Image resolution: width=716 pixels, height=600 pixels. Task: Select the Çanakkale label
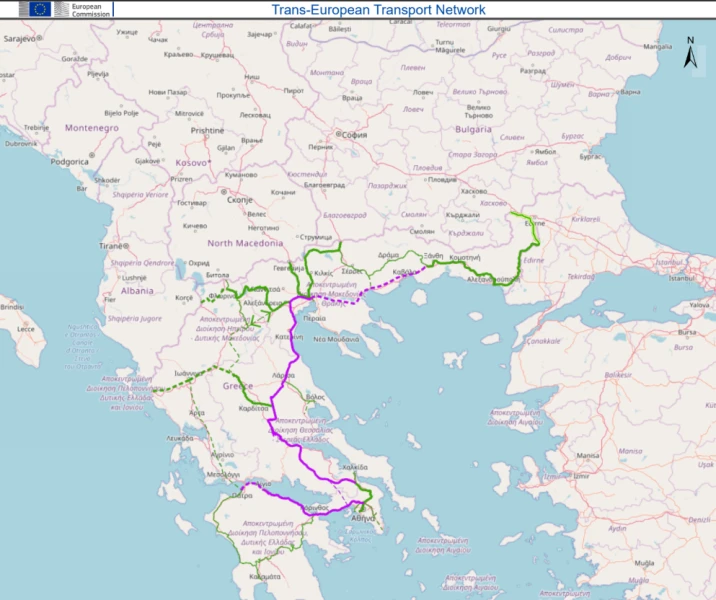[x=543, y=341]
